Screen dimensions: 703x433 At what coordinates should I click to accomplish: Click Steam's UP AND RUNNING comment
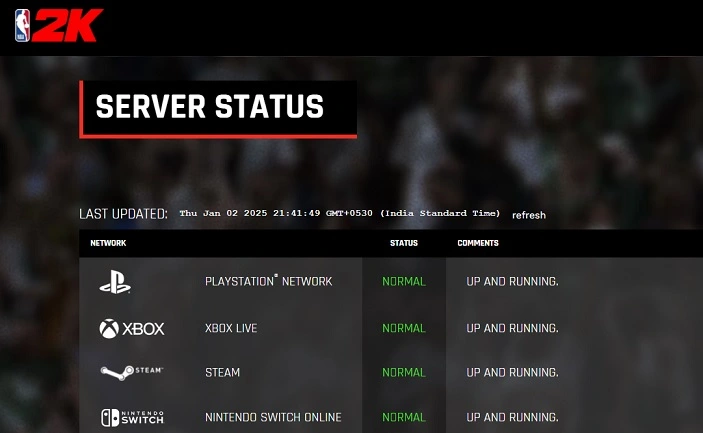click(x=512, y=372)
